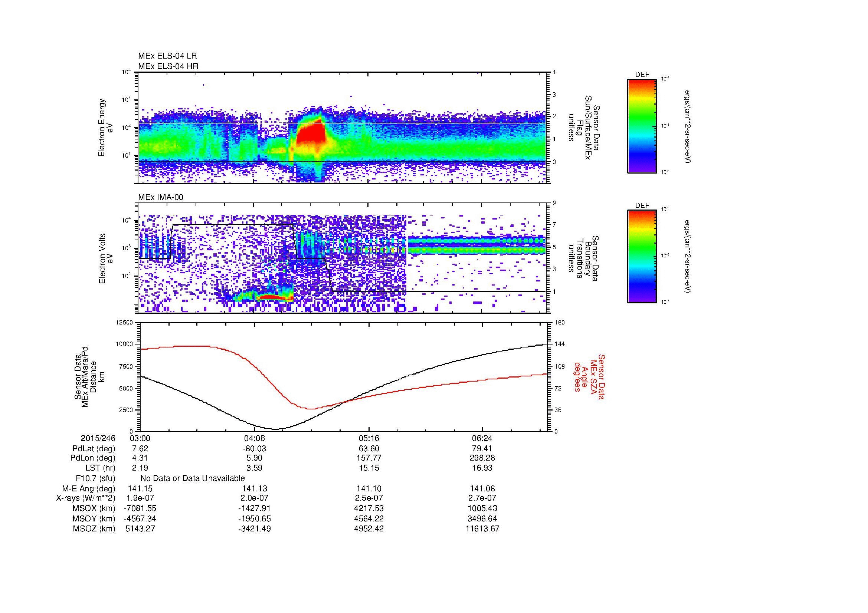Click the MSOX (km) row label
This screenshot has width=868, height=613.
[x=94, y=509]
